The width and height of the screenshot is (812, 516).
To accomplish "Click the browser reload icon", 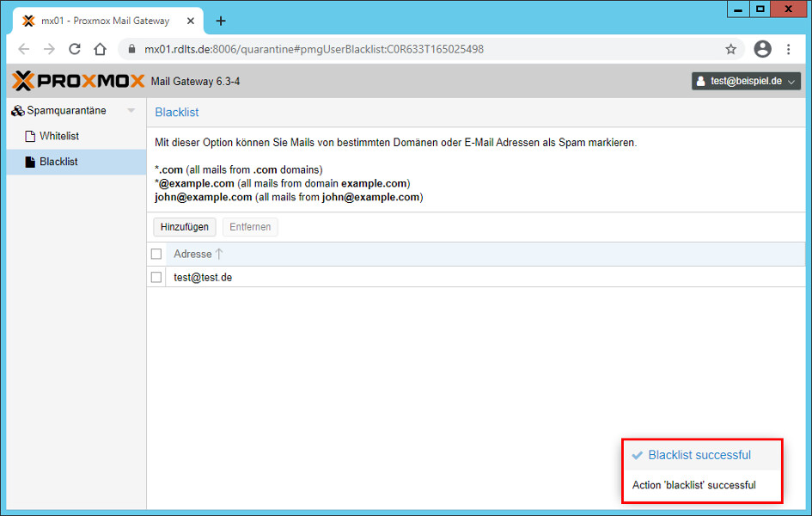I will 75,49.
